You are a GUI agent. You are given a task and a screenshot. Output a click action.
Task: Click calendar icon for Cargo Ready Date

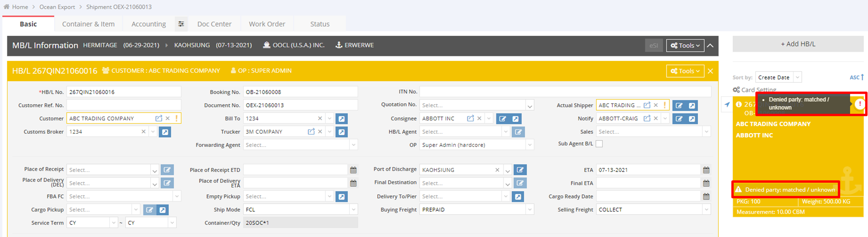click(706, 196)
